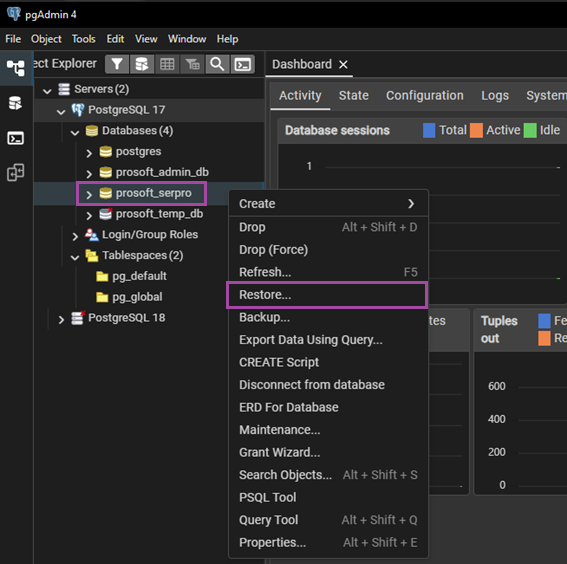Click the Search Objects magnifier icon
Image resolution: width=567 pixels, height=564 pixels.
click(217, 64)
